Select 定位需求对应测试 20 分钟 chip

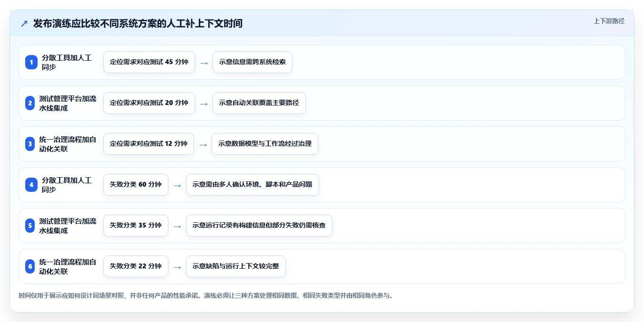tap(149, 103)
